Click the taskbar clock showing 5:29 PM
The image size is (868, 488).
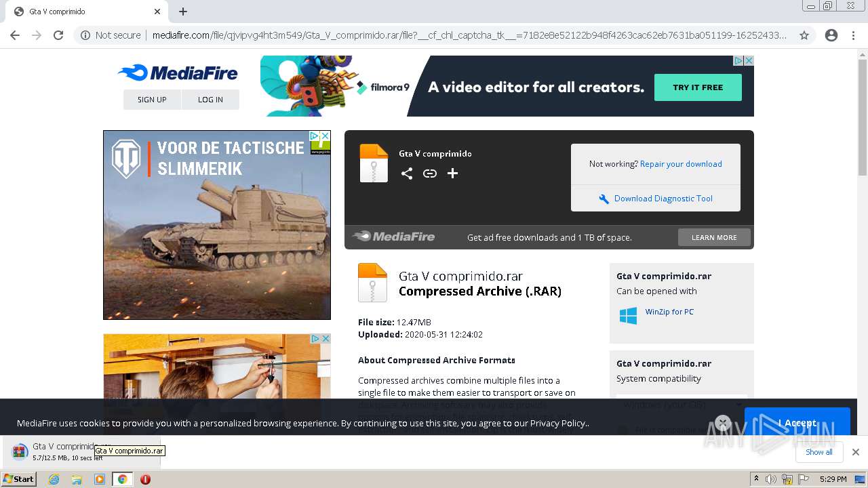[833, 479]
